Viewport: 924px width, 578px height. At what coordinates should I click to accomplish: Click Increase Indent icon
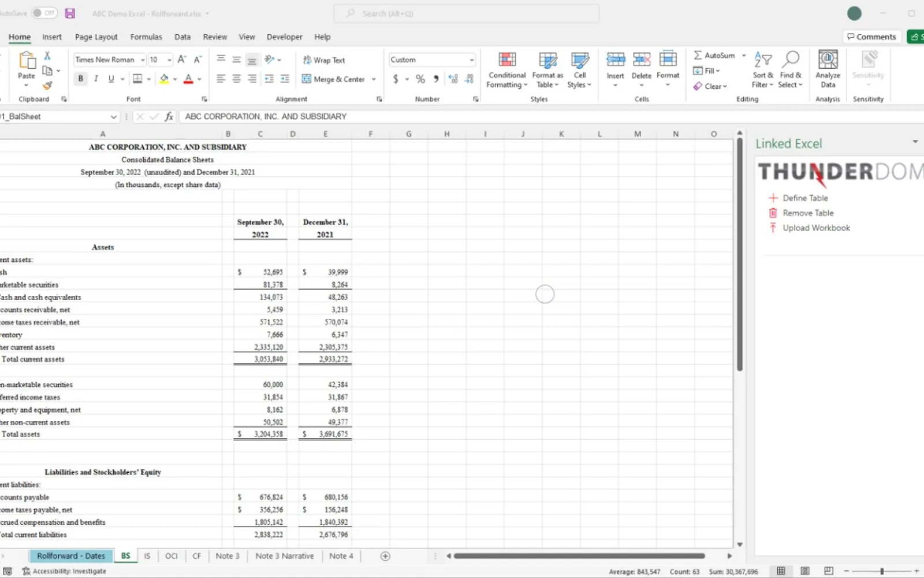pos(285,79)
